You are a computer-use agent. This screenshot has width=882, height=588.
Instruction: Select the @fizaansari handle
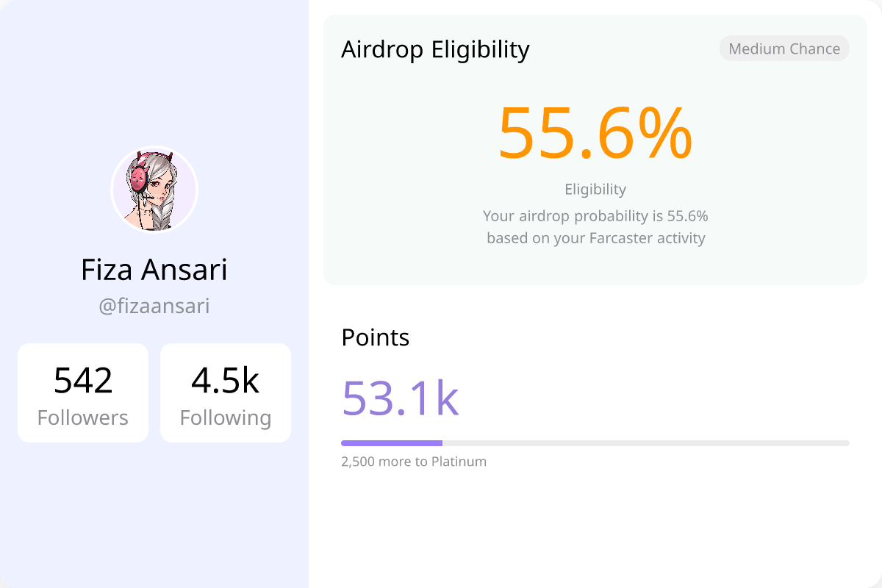pos(154,306)
